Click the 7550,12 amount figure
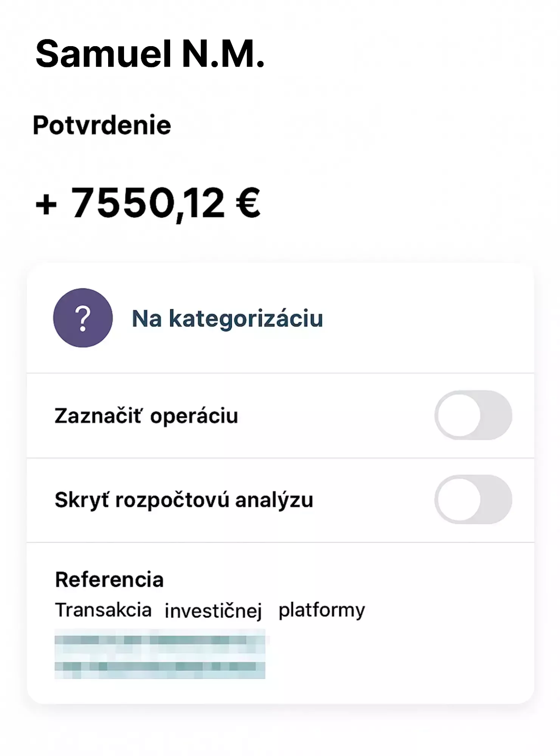The image size is (560, 756). point(148,203)
